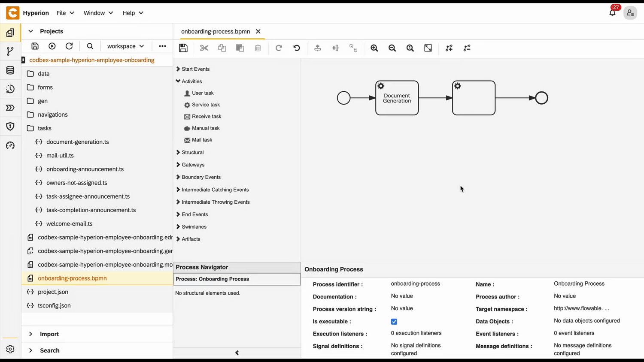Image resolution: width=644 pixels, height=362 pixels.
Task: Open the database sidebar icon
Action: tap(10, 70)
